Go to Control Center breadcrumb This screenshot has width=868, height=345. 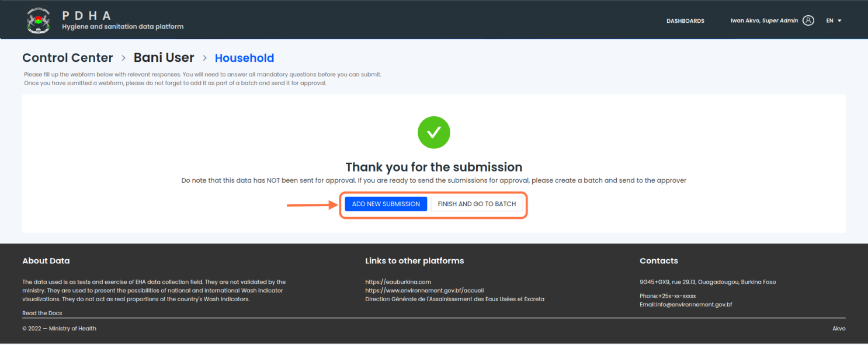tap(68, 58)
